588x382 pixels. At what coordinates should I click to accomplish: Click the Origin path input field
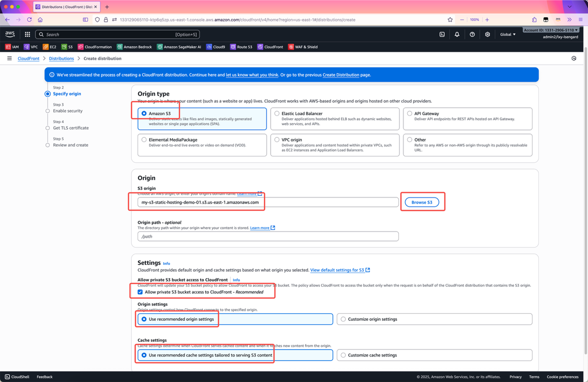268,237
